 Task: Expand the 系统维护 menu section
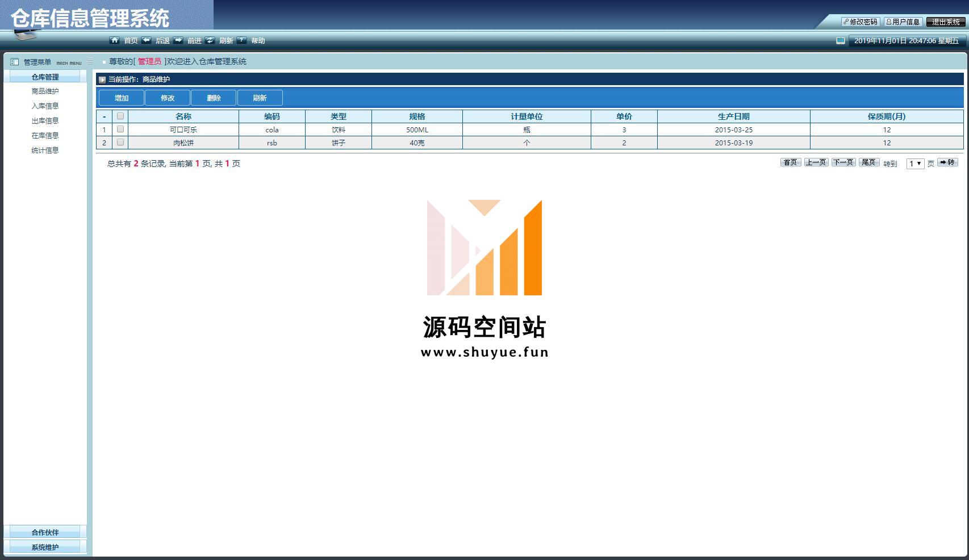pos(45,547)
